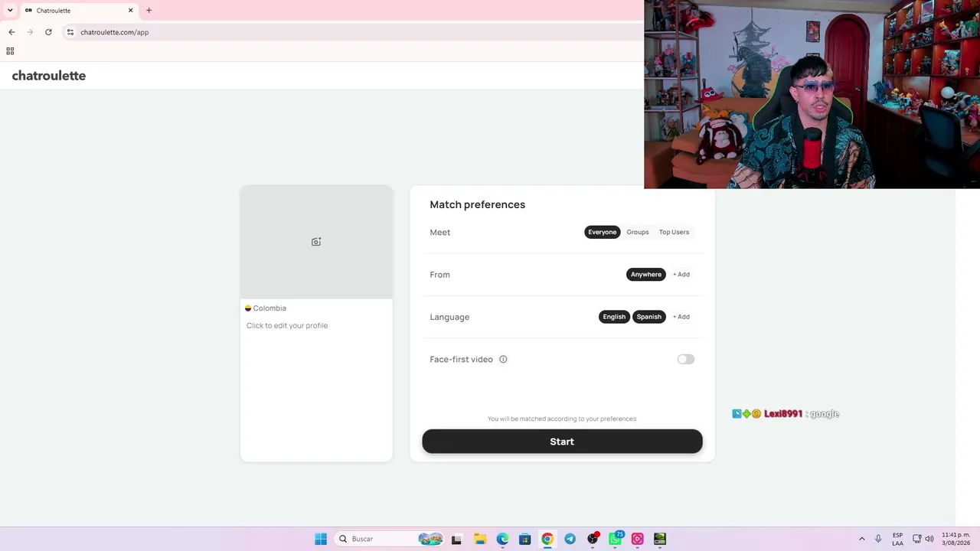Select Everyone in the Meet options

[x=602, y=232]
